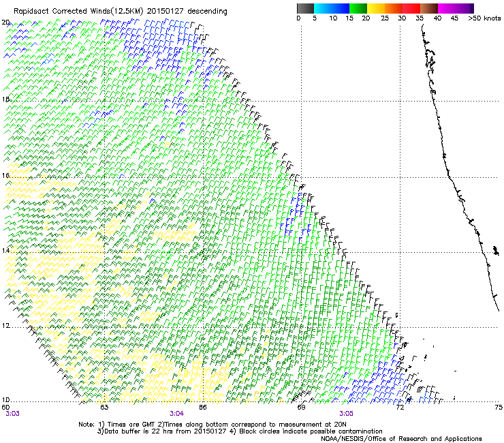The width and height of the screenshot is (504, 443).
Task: Click the note 'Times are GMT' line
Action: coord(212,425)
